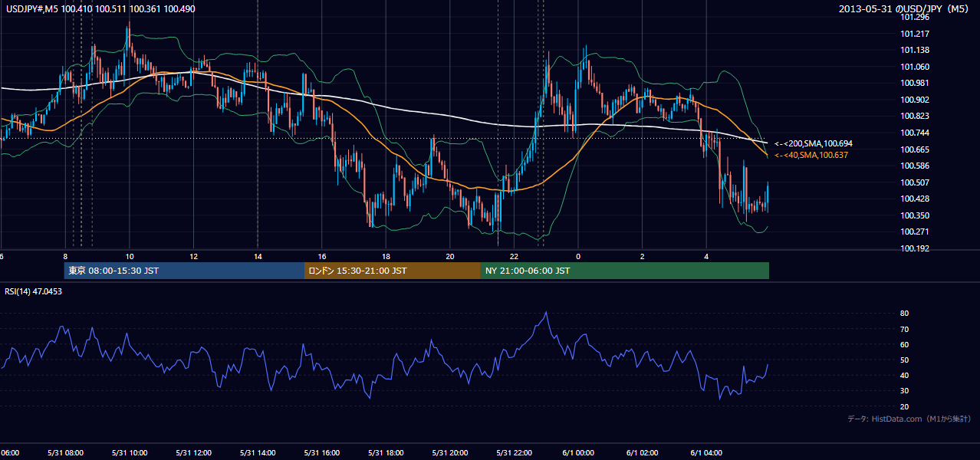Click hour tick 22 under the price chart
This screenshot has width=980, height=460.
click(x=515, y=256)
